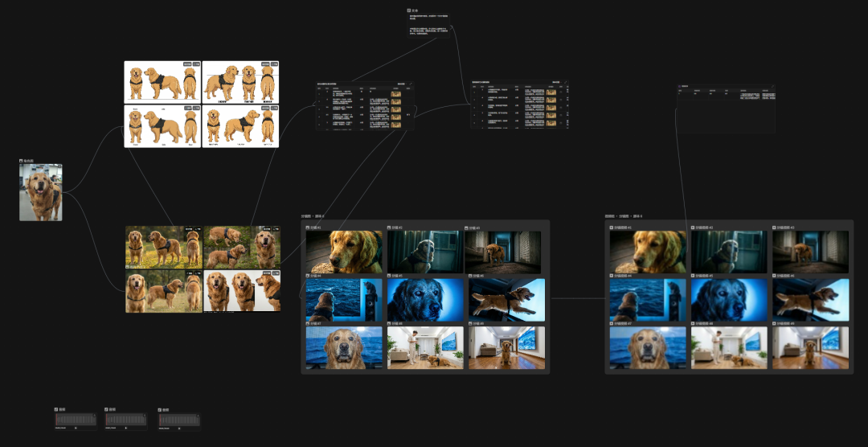The height and width of the screenshot is (447, 868).
Task: Select the jumping dog frame in left storyboard group
Action: [x=506, y=301]
